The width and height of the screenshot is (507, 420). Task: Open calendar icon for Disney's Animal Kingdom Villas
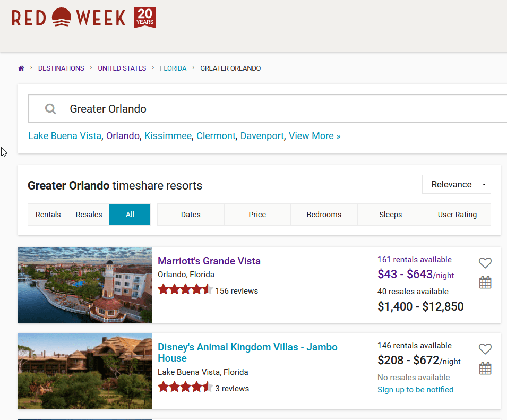(485, 368)
